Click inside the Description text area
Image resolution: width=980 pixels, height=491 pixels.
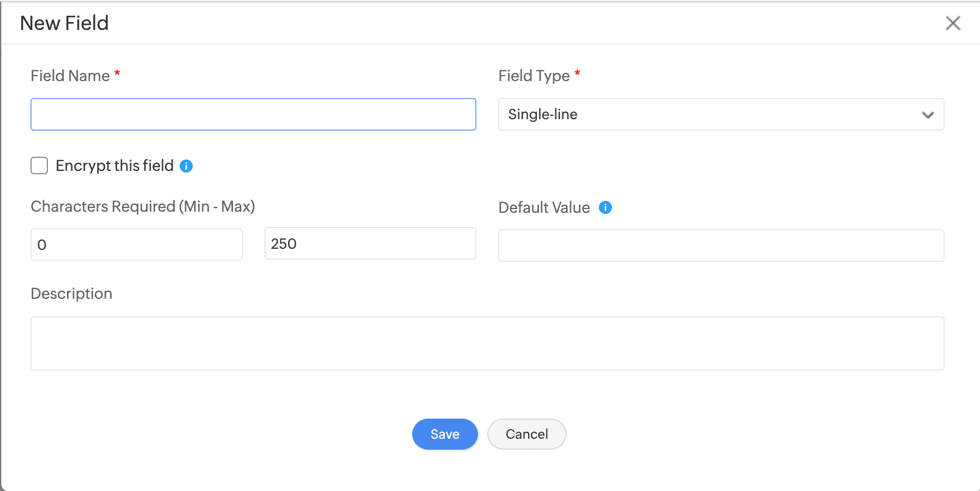487,343
